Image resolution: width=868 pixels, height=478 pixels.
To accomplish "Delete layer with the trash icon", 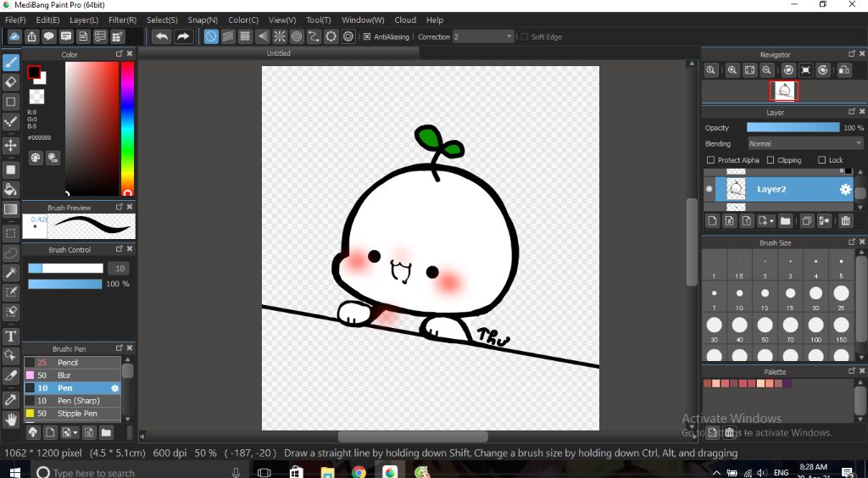I will [845, 221].
